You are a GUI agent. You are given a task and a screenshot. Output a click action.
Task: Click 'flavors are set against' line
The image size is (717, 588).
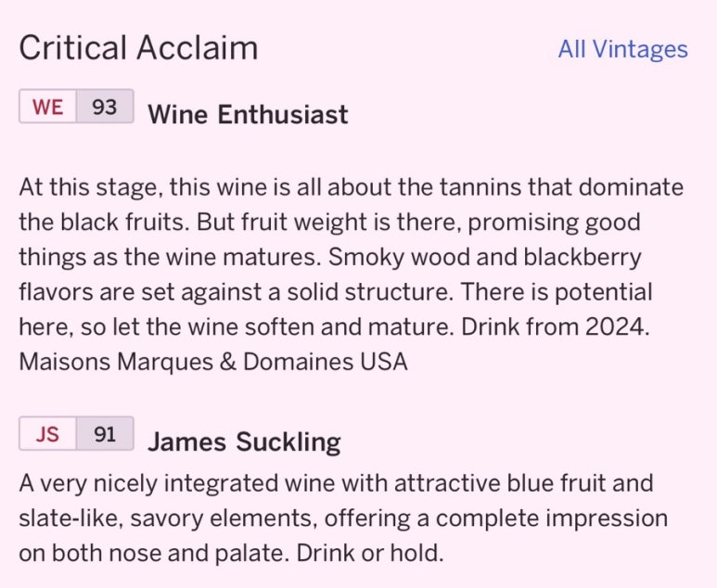click(336, 292)
